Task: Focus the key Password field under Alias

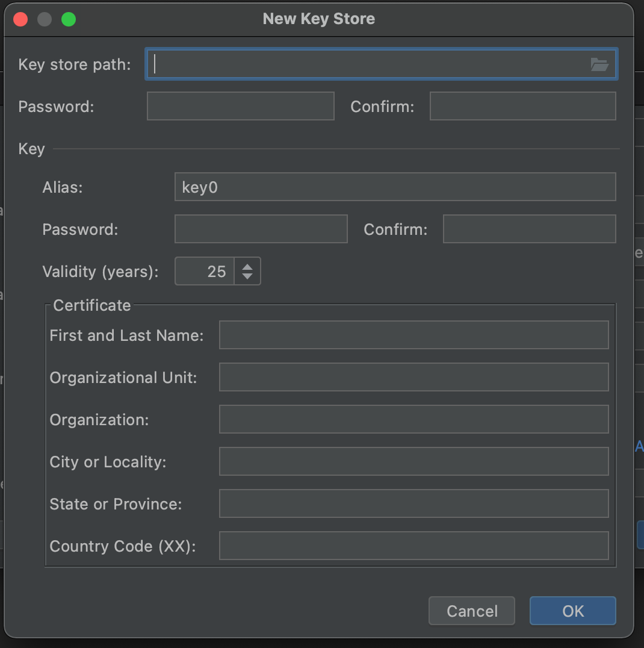Action: [261, 229]
